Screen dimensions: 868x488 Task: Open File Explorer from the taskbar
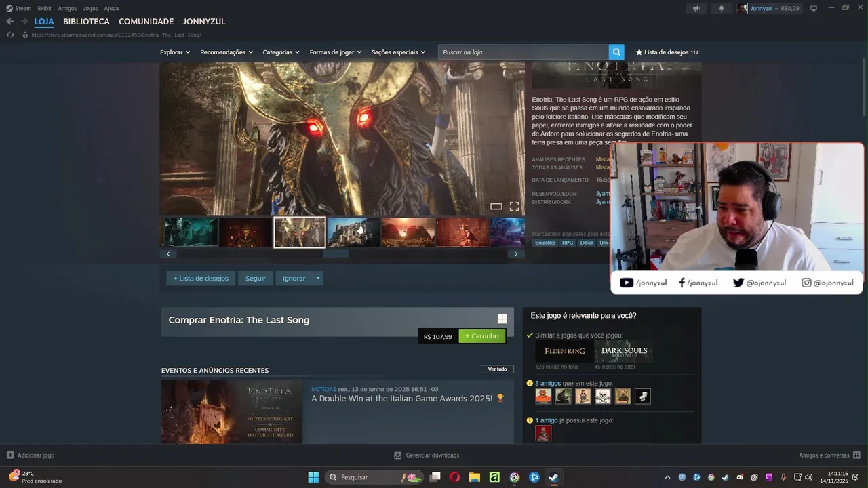point(475,477)
